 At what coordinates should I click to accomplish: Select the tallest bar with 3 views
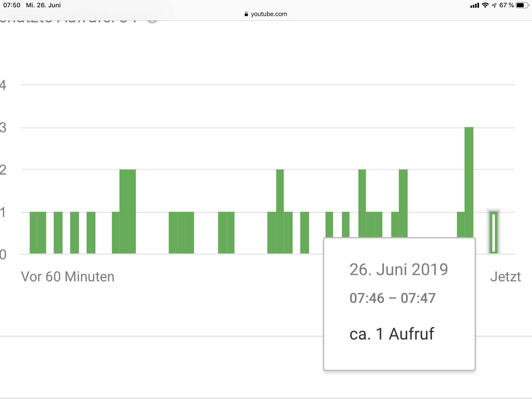(469, 182)
